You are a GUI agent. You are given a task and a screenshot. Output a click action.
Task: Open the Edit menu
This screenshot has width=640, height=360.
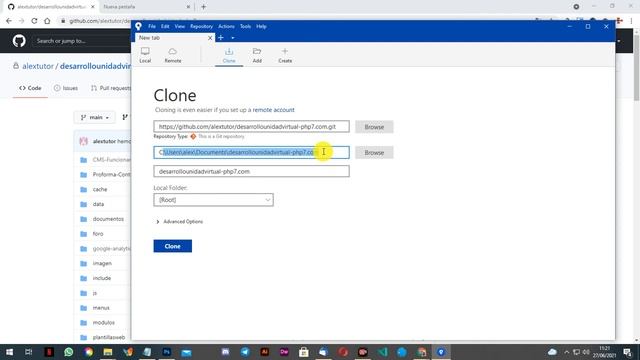point(165,26)
